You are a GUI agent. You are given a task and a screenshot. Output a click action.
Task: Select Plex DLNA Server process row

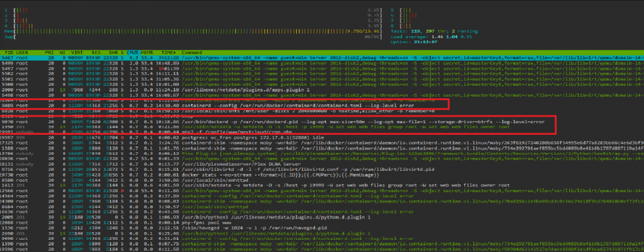tap(322, 164)
